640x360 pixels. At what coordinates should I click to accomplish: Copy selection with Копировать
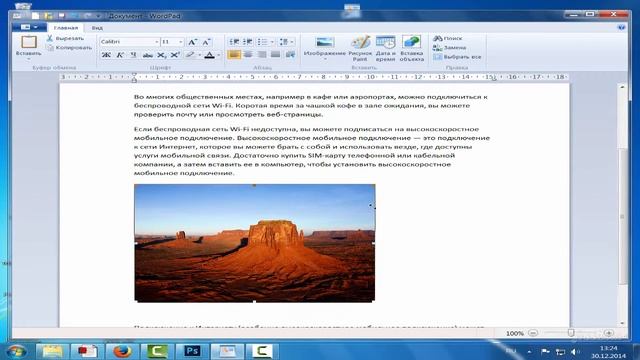point(69,47)
